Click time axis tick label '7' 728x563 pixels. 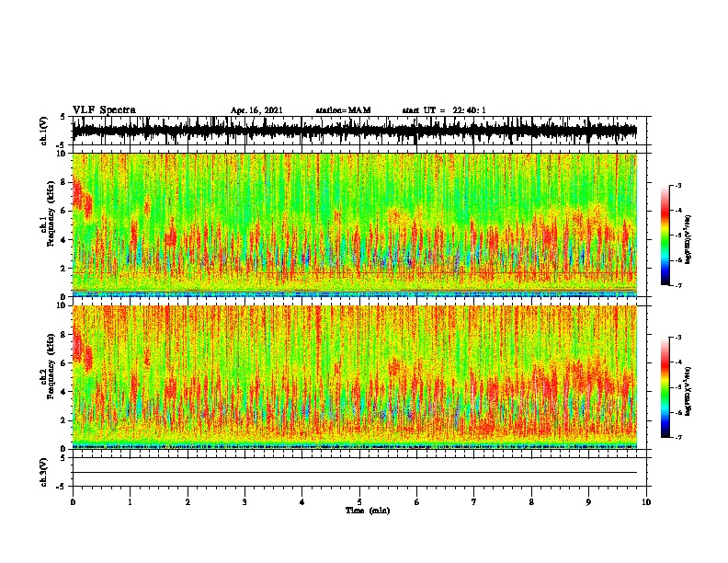point(474,501)
